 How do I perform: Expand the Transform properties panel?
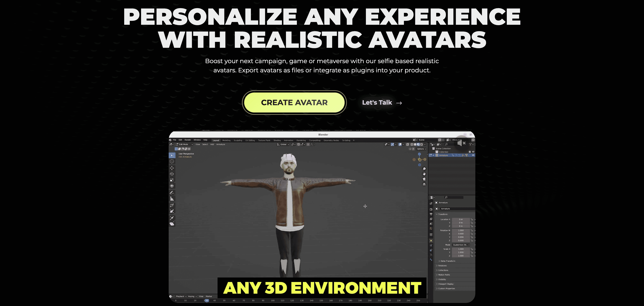pos(437,214)
